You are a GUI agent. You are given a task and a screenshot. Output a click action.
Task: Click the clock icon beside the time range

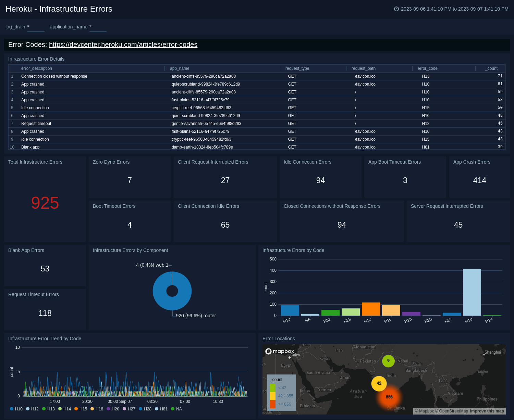tap(396, 9)
